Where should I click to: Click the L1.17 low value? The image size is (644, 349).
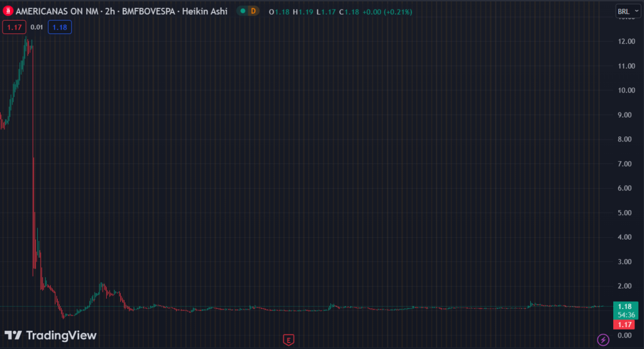pyautogui.click(x=326, y=12)
